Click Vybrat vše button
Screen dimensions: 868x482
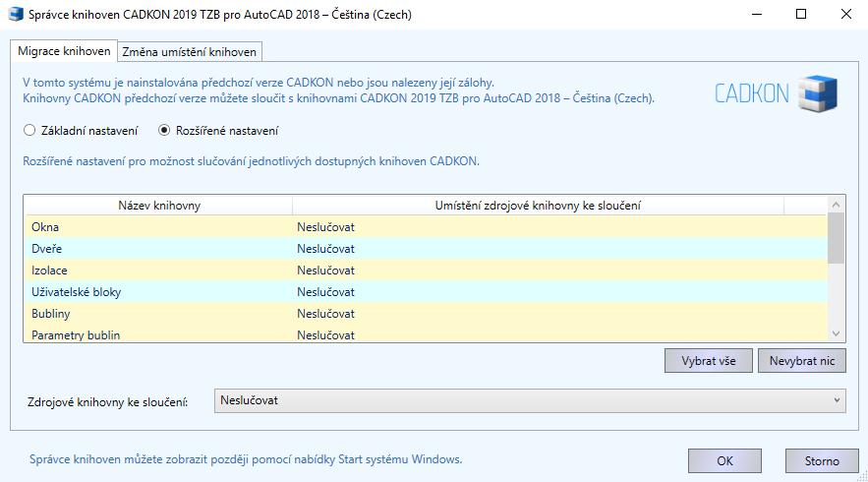pos(709,361)
